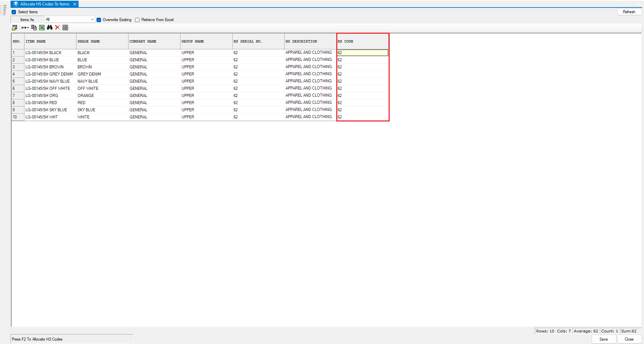Close the Allocate HS Codes To Items tab
644x344 pixels.
click(75, 4)
